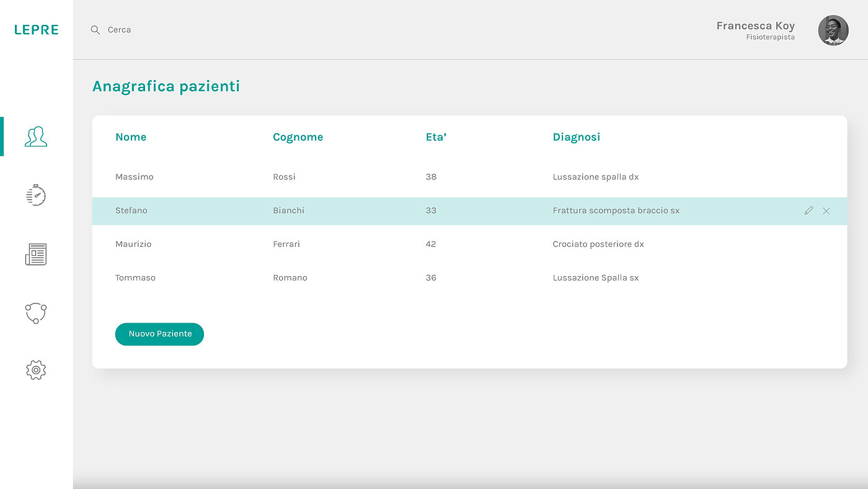Click the Anagrafica pazienti heading
The width and height of the screenshot is (868, 489).
[x=166, y=86]
